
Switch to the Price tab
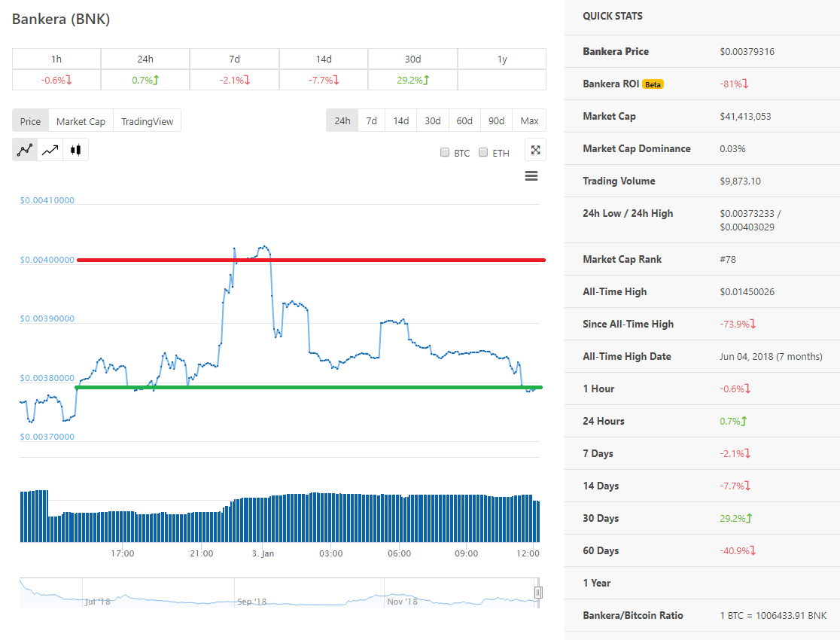click(31, 120)
